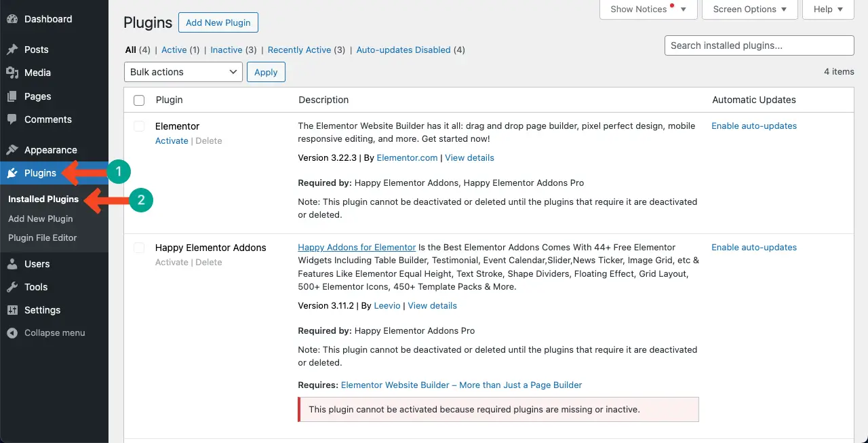868x443 pixels.
Task: Open Plugin File Editor submenu item
Action: pyautogui.click(x=43, y=237)
